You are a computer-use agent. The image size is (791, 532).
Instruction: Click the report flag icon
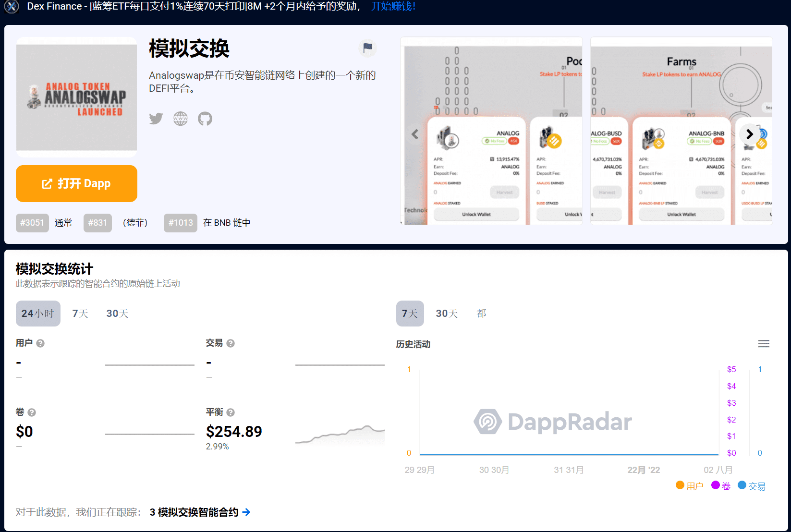(x=367, y=48)
